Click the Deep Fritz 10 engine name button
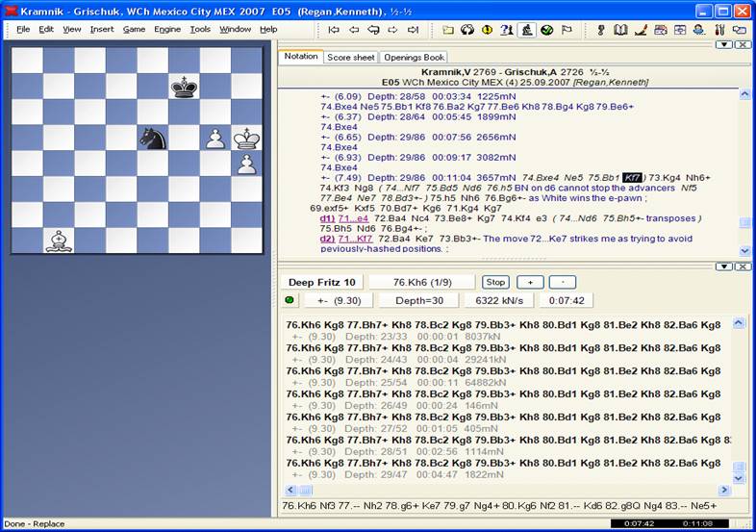 [x=322, y=282]
